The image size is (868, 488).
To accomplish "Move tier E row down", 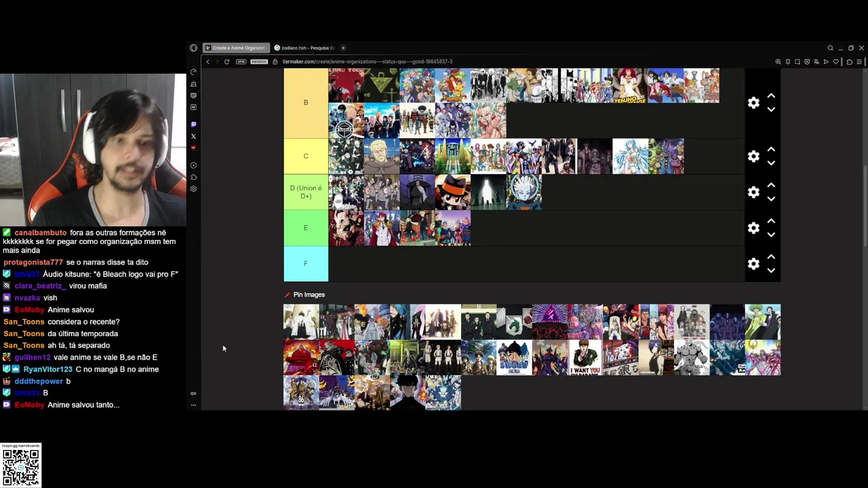I will point(771,235).
